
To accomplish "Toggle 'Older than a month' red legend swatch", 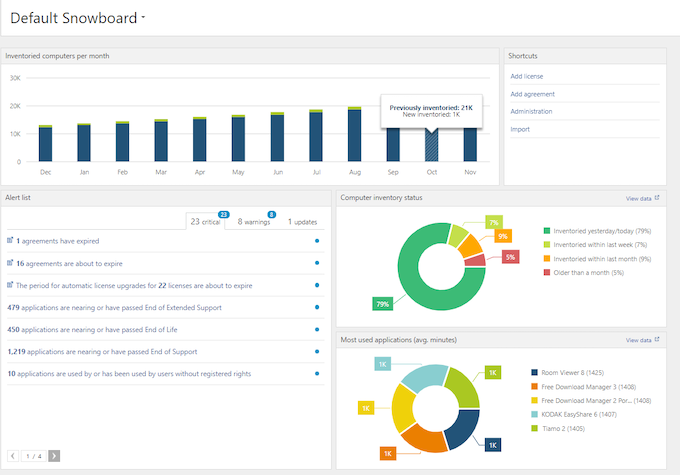I will [x=536, y=274].
